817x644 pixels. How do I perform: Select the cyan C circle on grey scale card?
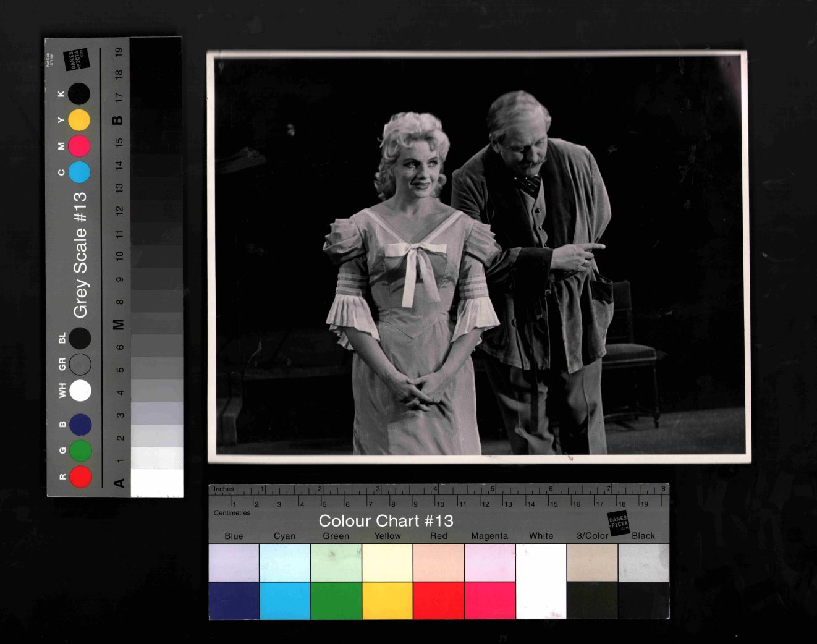(x=79, y=172)
